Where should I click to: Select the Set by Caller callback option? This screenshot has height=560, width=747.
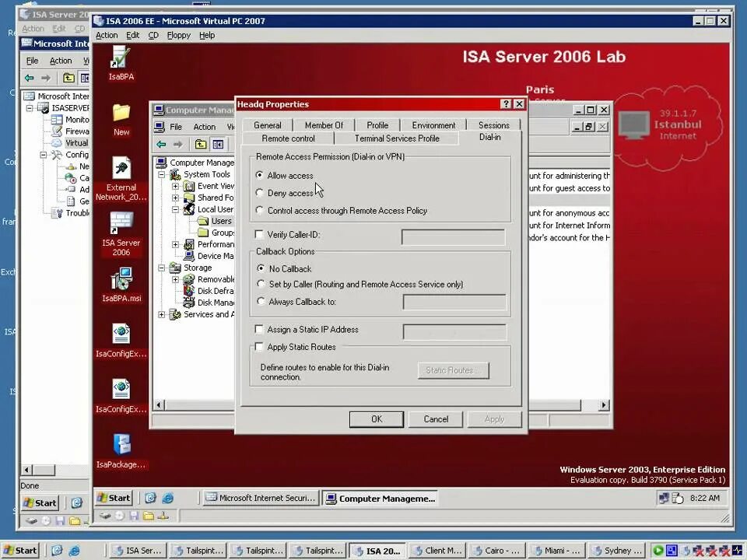261,284
